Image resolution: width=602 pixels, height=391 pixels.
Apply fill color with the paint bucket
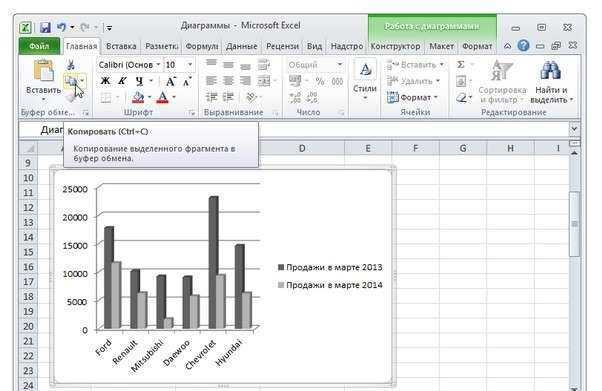pyautogui.click(x=138, y=98)
